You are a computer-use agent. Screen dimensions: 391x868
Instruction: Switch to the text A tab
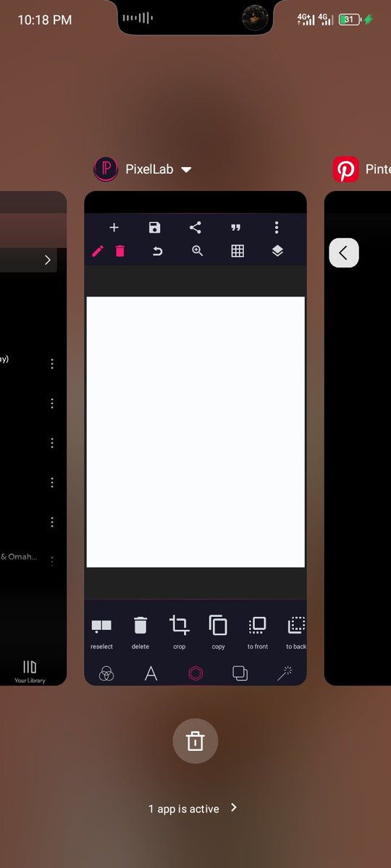coord(151,673)
